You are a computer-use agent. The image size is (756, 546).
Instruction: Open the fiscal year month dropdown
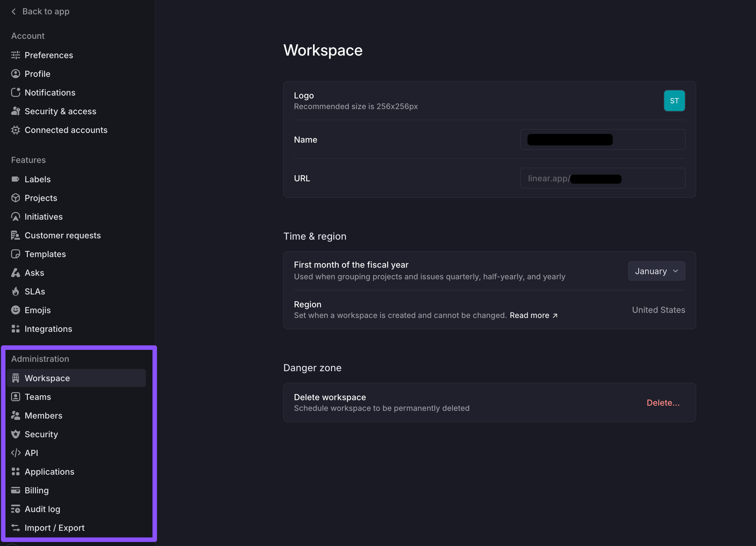[x=656, y=271]
